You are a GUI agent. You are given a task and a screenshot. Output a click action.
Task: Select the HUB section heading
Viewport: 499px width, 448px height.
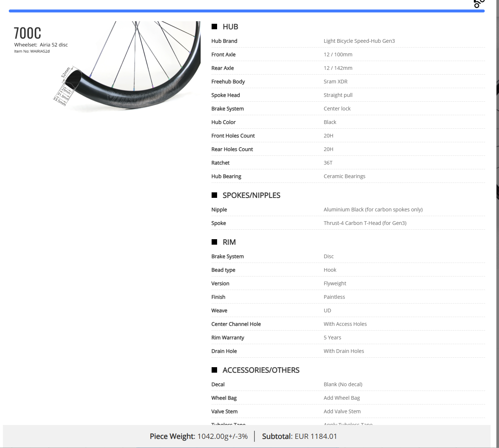tap(230, 27)
